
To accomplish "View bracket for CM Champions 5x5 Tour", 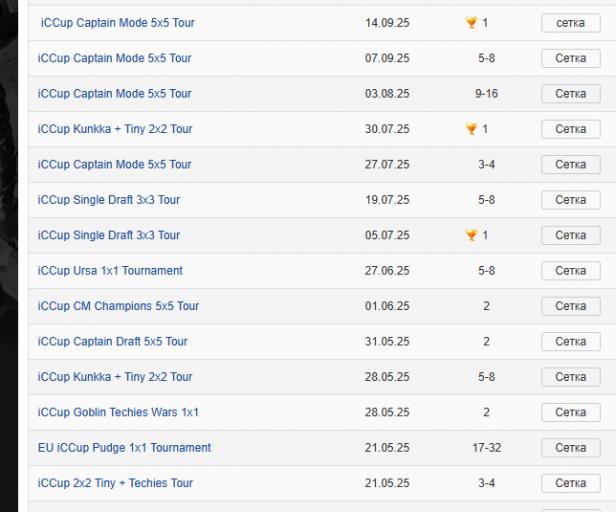I will [x=570, y=306].
